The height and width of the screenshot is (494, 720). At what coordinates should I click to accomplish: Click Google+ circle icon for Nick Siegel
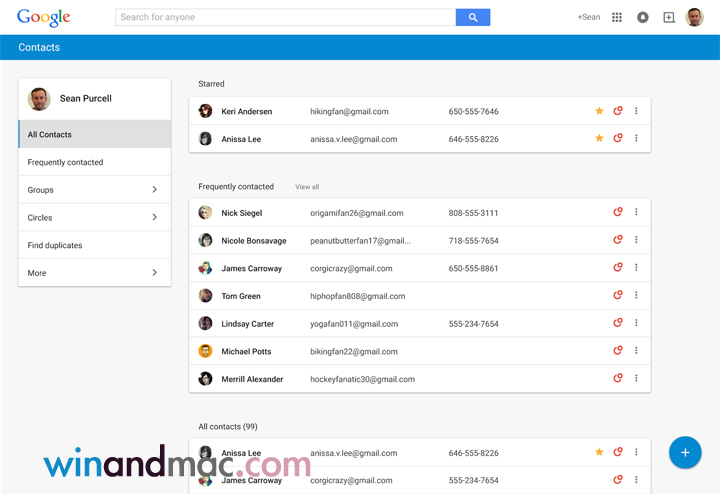pos(618,212)
